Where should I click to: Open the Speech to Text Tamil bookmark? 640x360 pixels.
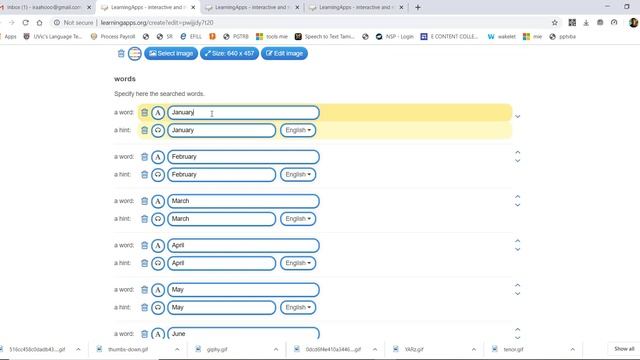click(325, 37)
